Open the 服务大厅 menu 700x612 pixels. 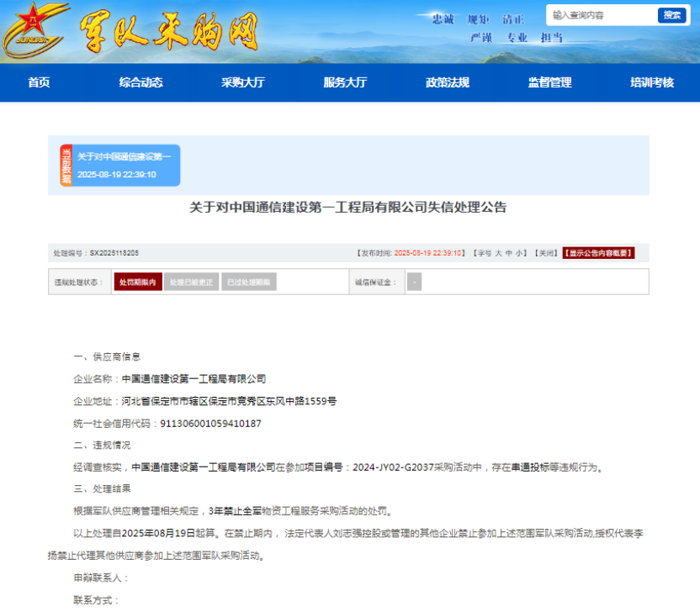pyautogui.click(x=346, y=82)
